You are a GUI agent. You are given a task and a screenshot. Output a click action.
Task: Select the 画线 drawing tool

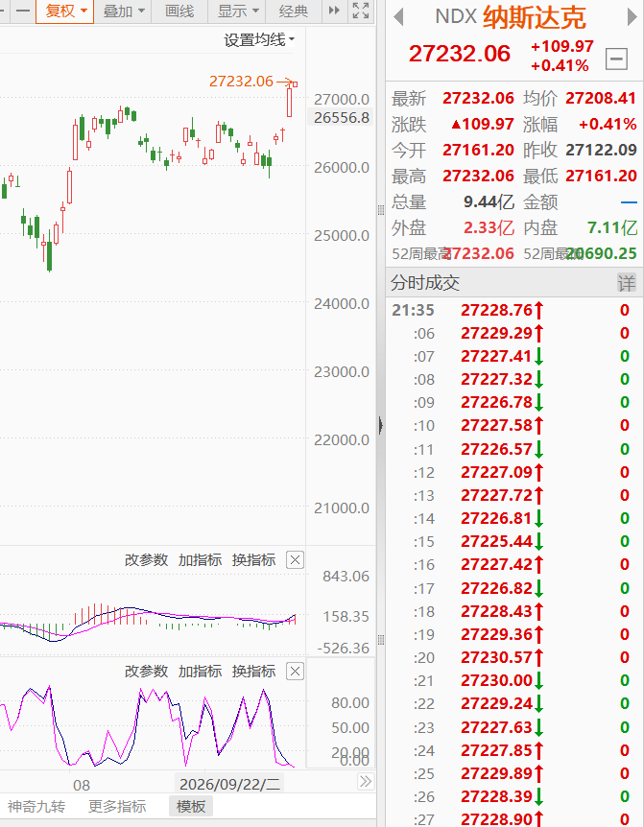pyautogui.click(x=179, y=12)
